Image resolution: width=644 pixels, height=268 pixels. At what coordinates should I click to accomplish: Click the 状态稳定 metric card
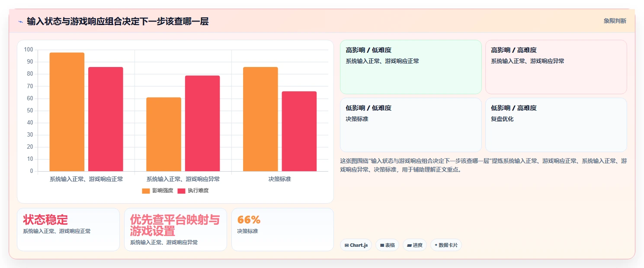(x=68, y=230)
